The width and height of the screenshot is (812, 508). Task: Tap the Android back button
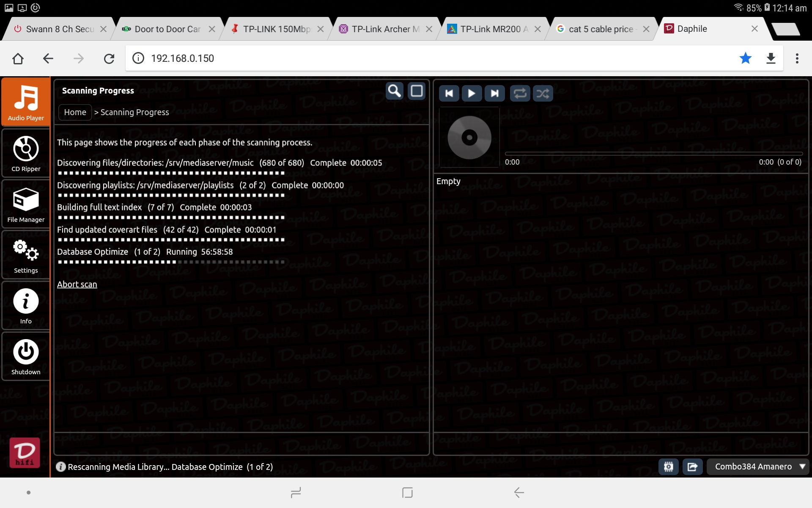click(x=519, y=492)
